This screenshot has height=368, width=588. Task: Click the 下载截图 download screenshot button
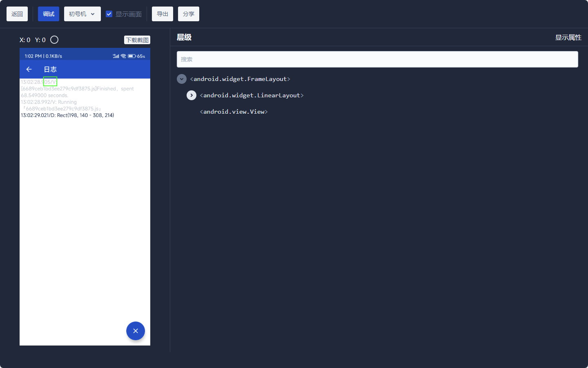(x=137, y=40)
